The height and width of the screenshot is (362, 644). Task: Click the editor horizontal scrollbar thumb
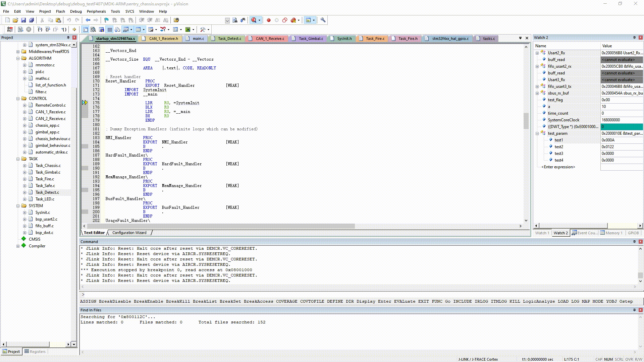click(220, 226)
